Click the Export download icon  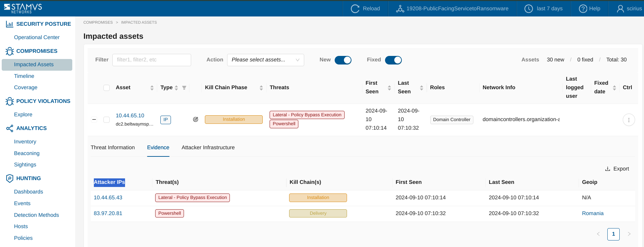coord(607,169)
